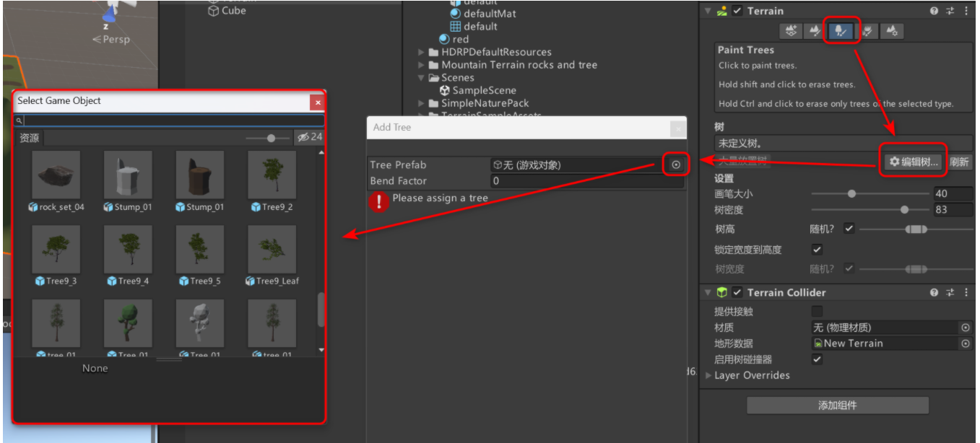The image size is (980, 443).
Task: Click the 编辑树... button
Action: 914,162
